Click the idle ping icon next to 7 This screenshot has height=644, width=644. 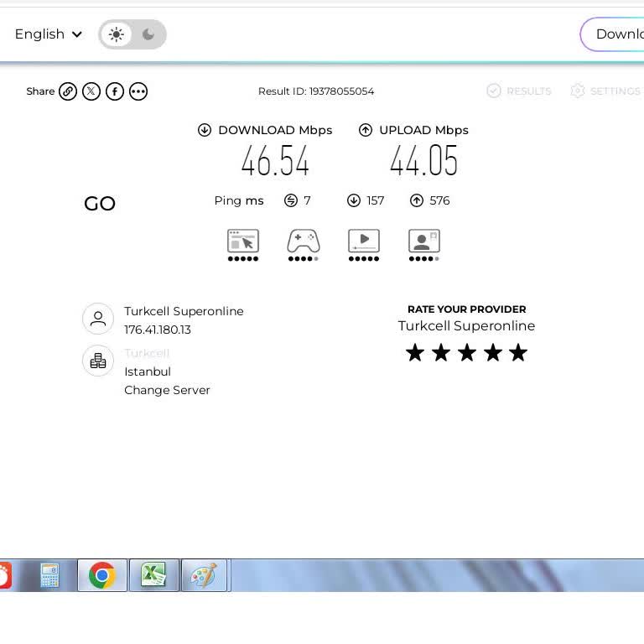(x=291, y=200)
